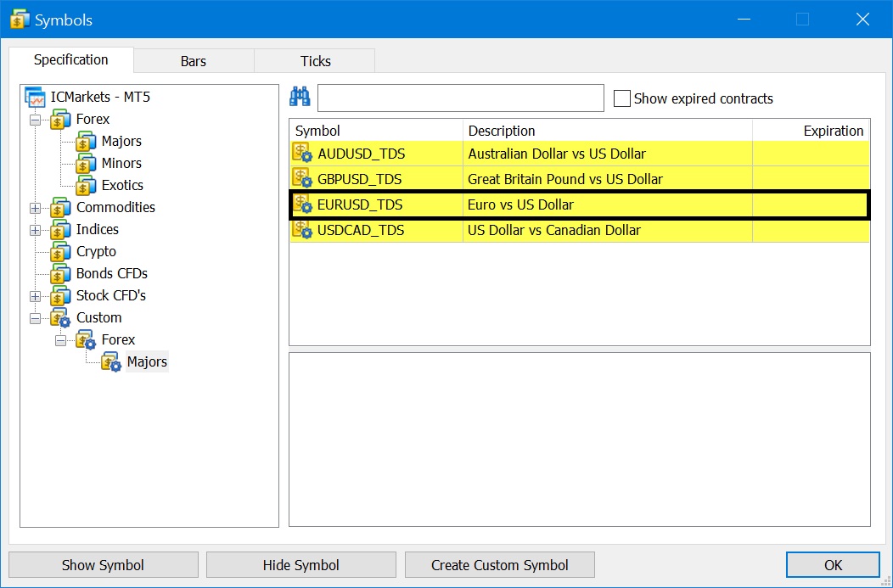Click the Custom Forex subfolder icon
The width and height of the screenshot is (893, 588).
coord(86,340)
